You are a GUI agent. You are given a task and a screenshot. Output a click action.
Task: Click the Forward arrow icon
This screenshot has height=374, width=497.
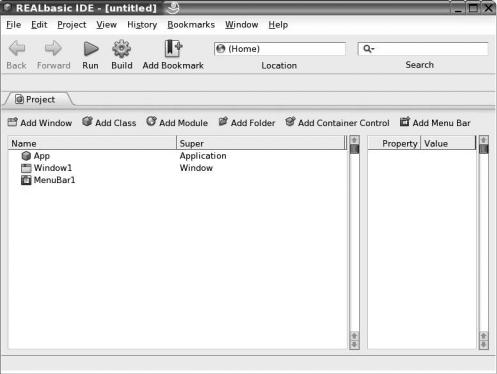(x=53, y=49)
